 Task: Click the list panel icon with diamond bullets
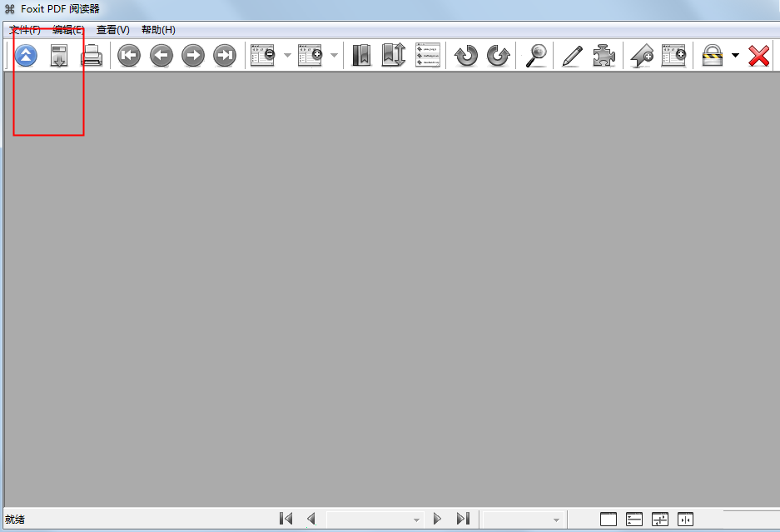(x=428, y=55)
